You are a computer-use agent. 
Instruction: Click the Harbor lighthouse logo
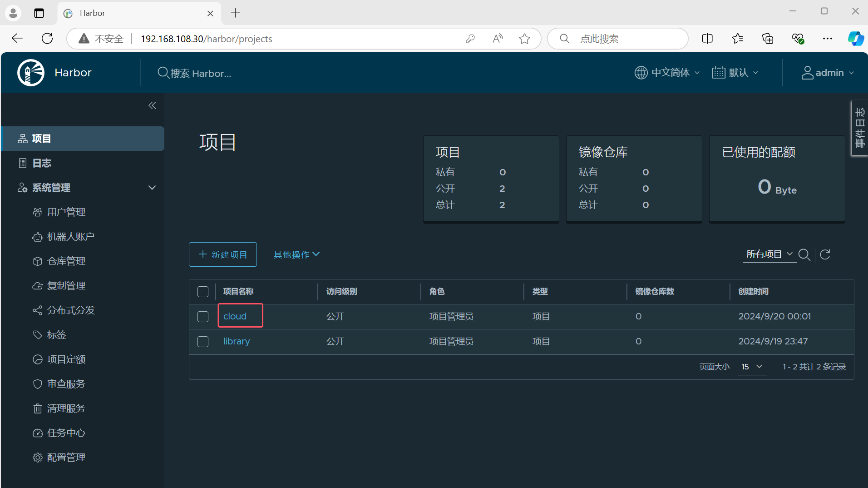tap(31, 73)
